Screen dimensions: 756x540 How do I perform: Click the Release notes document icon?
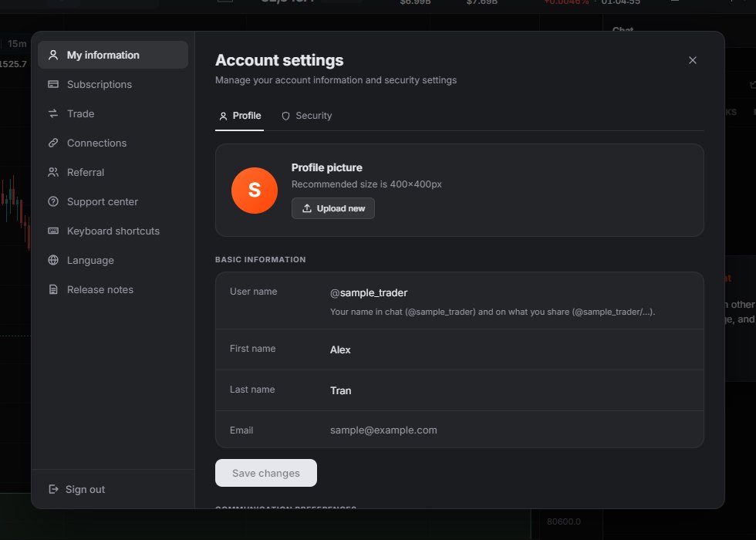click(53, 290)
